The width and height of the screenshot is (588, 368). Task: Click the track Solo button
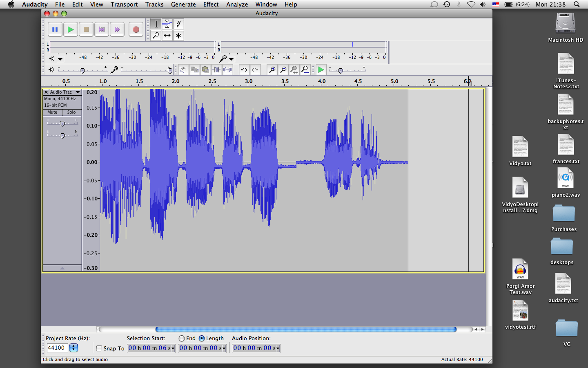pos(71,112)
